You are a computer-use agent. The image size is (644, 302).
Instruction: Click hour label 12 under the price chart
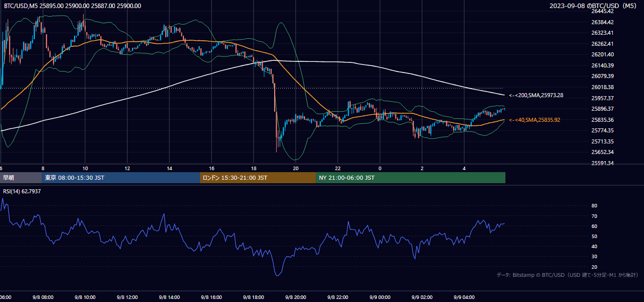(127, 168)
